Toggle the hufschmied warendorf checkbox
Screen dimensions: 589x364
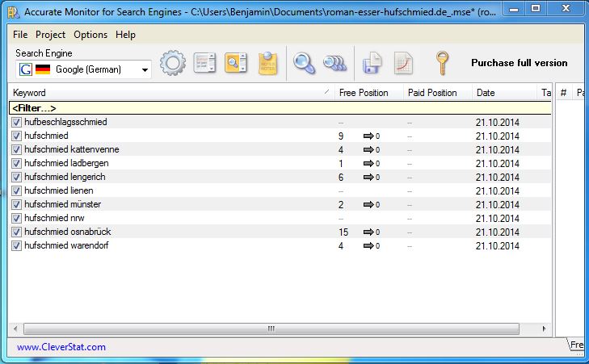coord(16,246)
